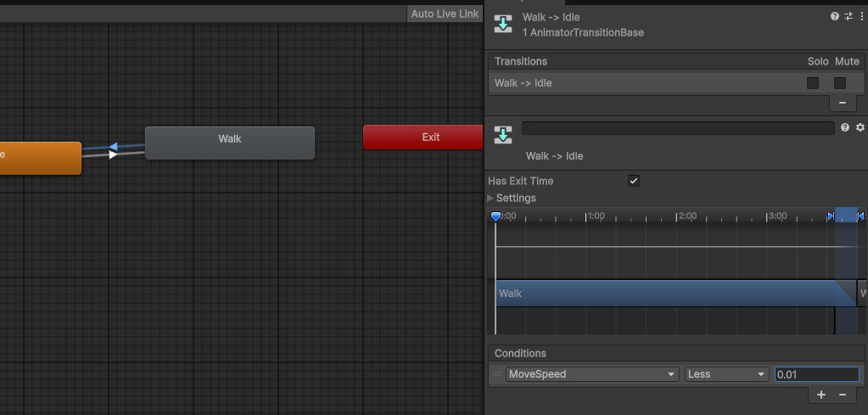Click the 0.01 condition threshold field

coord(816,374)
